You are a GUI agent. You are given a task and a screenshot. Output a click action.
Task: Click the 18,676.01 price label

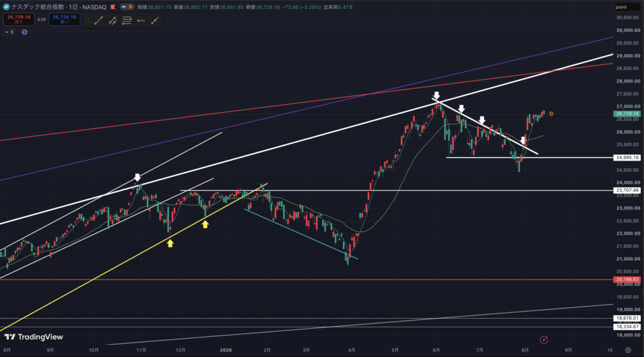click(x=627, y=319)
